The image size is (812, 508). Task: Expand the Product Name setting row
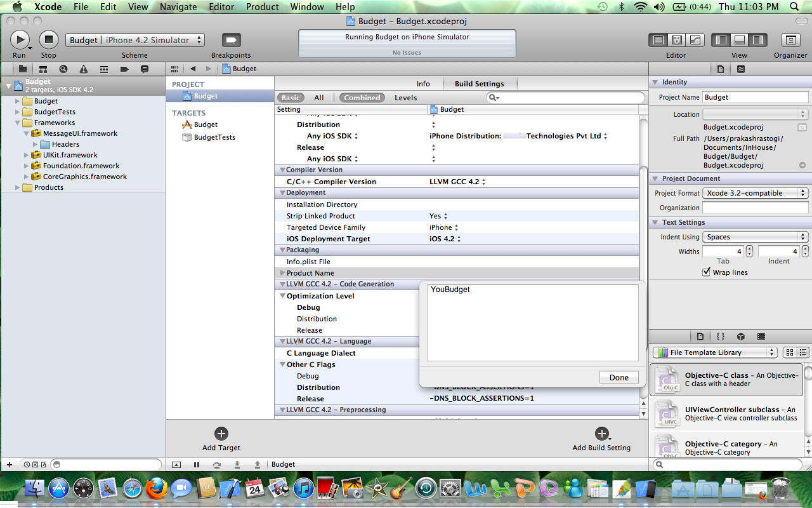point(283,273)
